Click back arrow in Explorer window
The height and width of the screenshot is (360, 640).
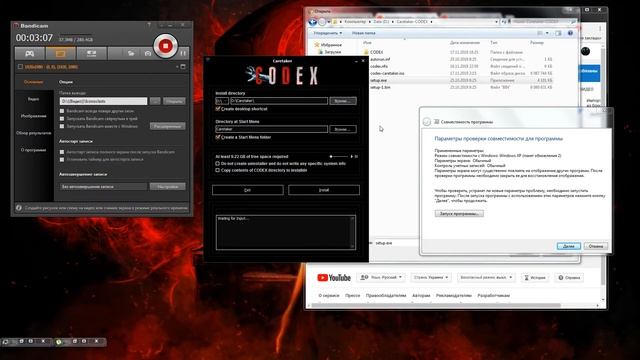(313, 22)
